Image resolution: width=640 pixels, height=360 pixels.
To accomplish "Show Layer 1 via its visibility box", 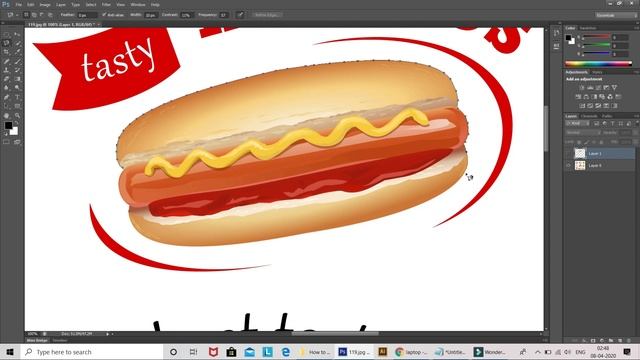I will pos(569,153).
